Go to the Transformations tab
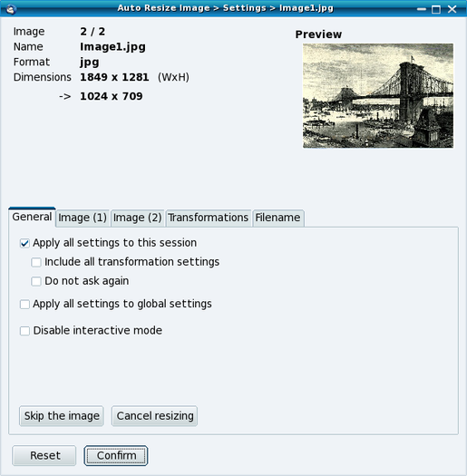467x476 pixels. [209, 218]
